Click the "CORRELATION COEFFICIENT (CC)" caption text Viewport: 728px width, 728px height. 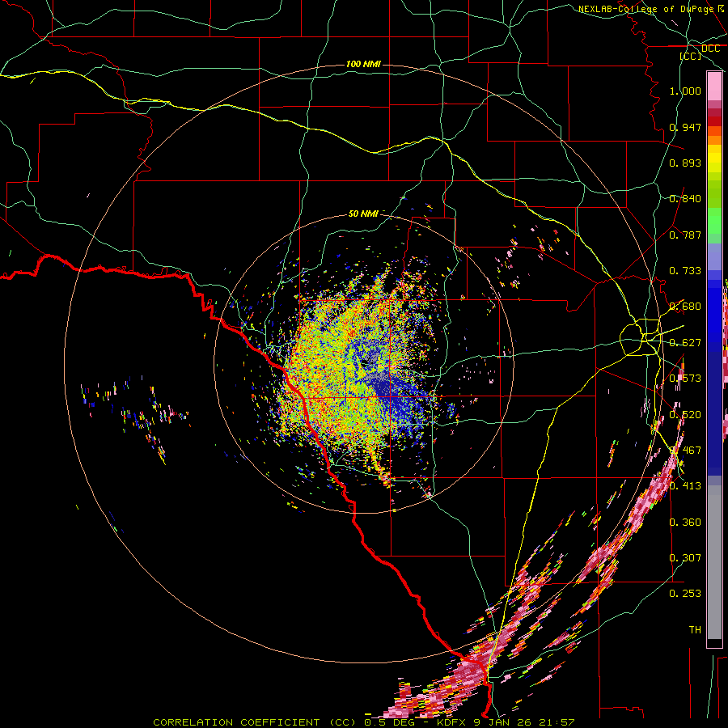click(x=254, y=722)
